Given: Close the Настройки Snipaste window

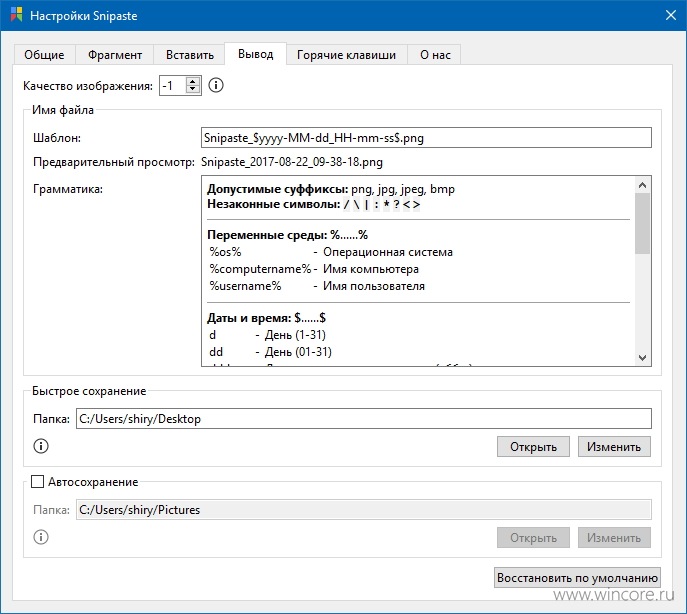Looking at the screenshot, I should (x=670, y=15).
